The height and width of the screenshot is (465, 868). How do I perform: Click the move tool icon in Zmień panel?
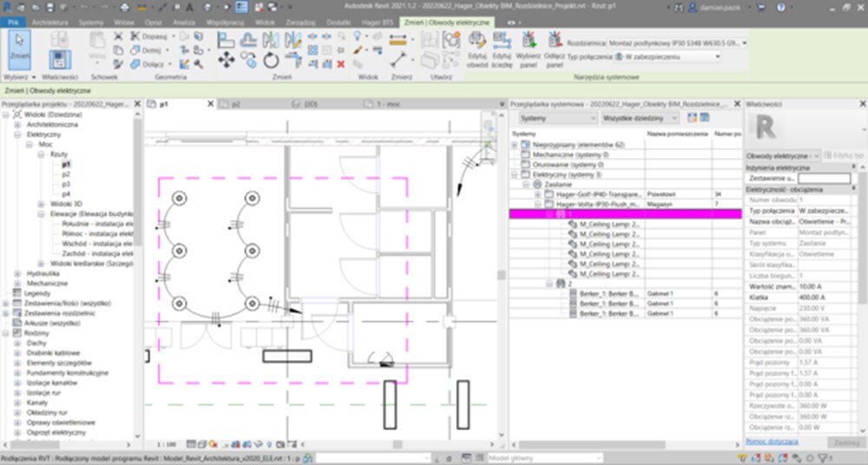(226, 59)
